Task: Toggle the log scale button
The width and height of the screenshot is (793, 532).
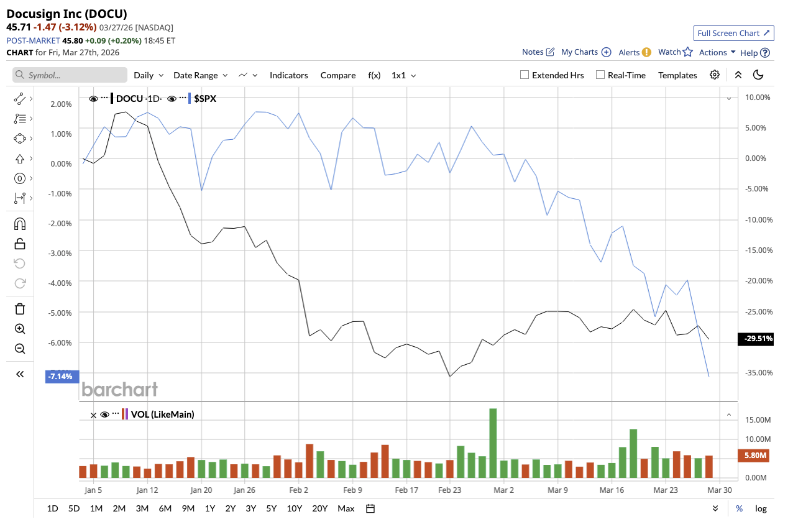Action: tap(761, 508)
